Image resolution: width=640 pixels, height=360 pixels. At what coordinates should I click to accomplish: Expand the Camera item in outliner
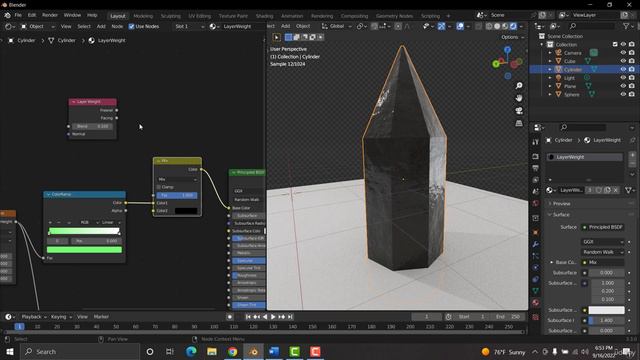tap(550, 53)
